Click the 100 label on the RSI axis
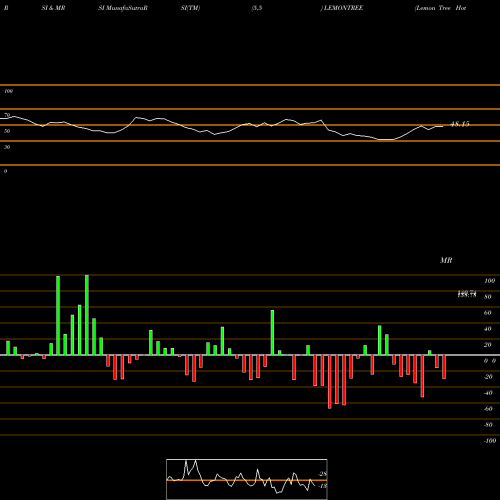Screen dimensions: 500x500 coord(8,91)
